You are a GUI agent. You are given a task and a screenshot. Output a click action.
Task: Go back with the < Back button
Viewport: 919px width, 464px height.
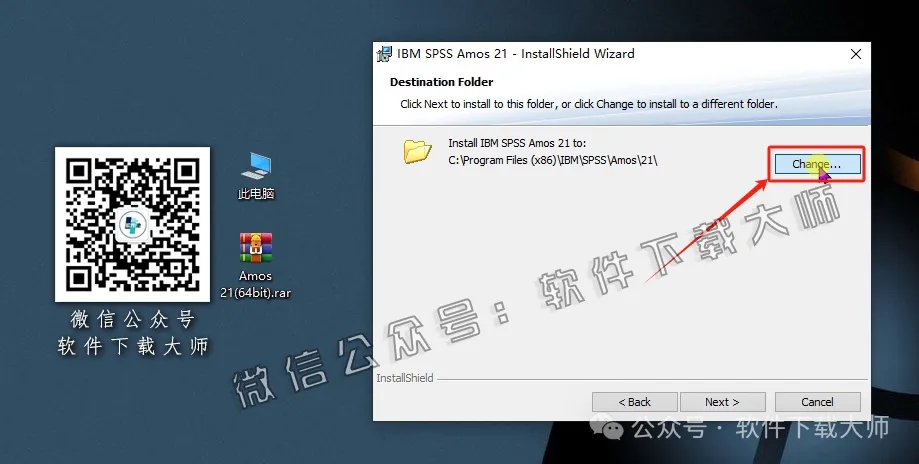[x=634, y=402]
